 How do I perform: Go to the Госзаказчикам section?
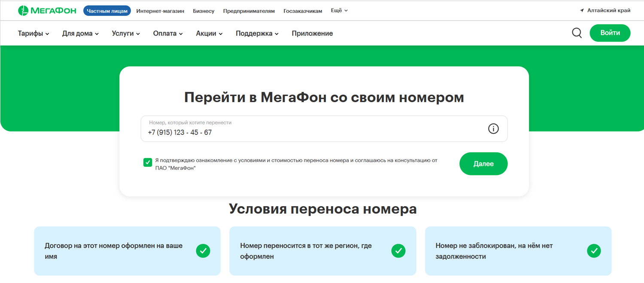point(303,11)
